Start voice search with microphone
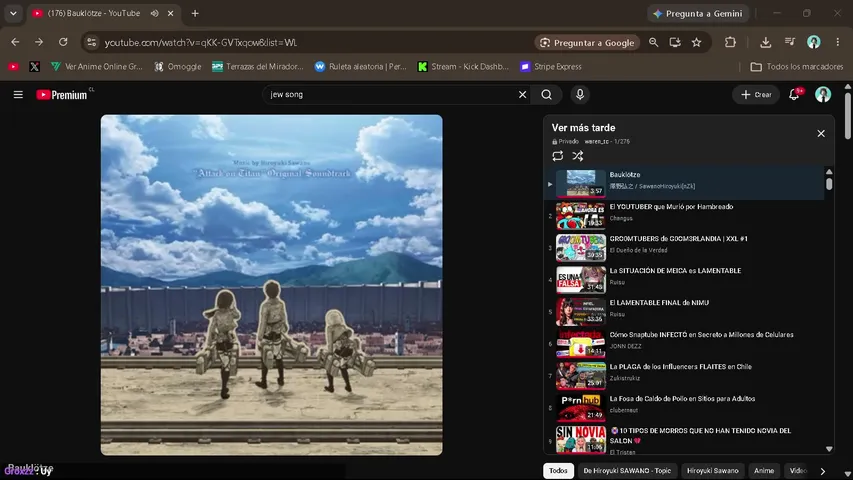 [580, 95]
